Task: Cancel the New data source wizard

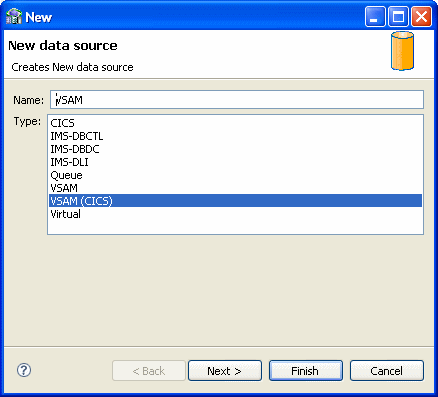Action: pyautogui.click(x=387, y=370)
